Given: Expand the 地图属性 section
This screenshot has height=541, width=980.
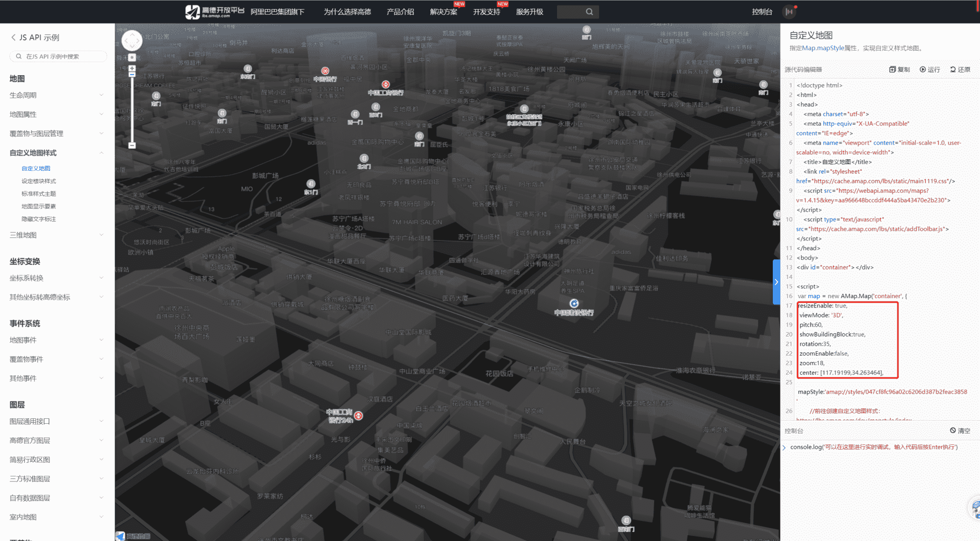Looking at the screenshot, I should 57,114.
